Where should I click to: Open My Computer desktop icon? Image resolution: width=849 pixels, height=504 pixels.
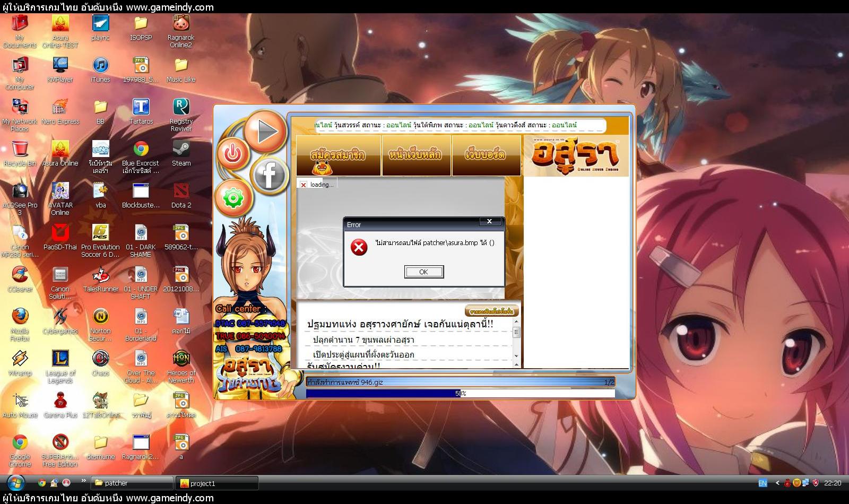coord(20,74)
